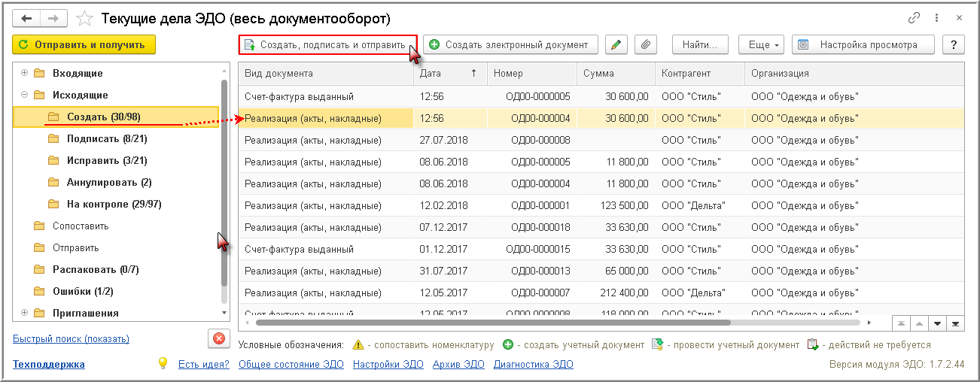Click the star favorite icon near title
980x382 pixels.
tap(86, 18)
